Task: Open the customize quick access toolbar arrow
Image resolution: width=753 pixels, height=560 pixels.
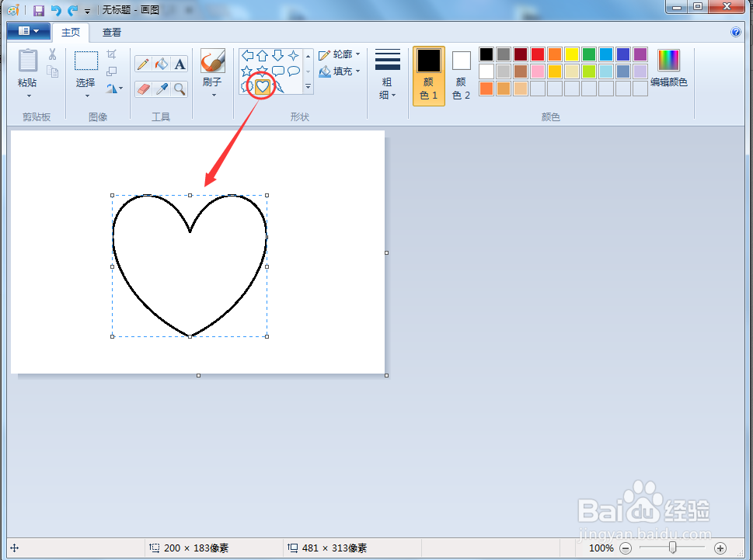Action: point(87,11)
